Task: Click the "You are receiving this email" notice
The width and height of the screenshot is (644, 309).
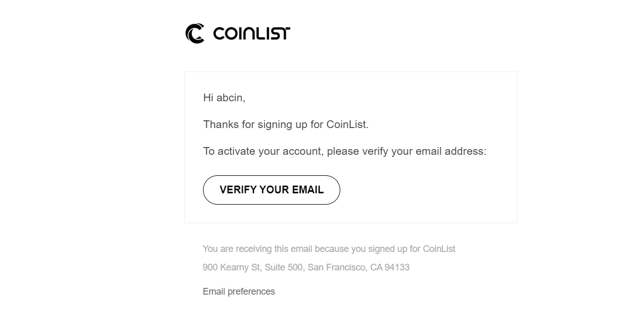Action: pyautogui.click(x=329, y=249)
